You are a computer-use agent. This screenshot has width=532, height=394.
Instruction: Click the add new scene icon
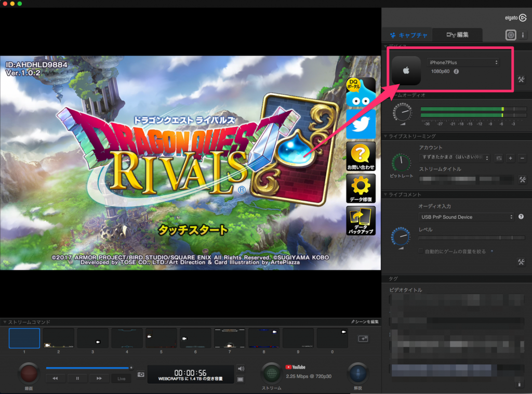click(x=363, y=338)
